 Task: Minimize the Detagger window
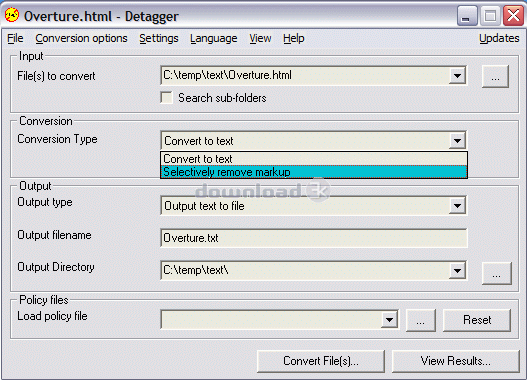tap(467, 15)
